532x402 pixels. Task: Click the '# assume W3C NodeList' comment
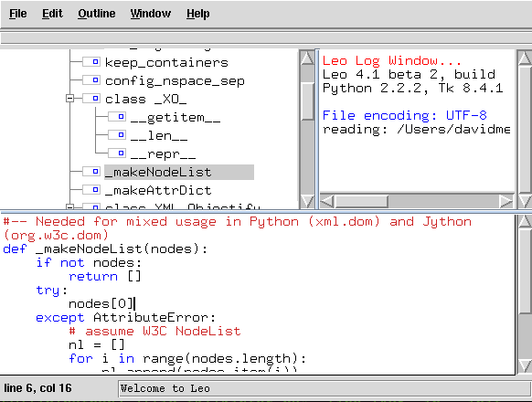[x=154, y=331]
